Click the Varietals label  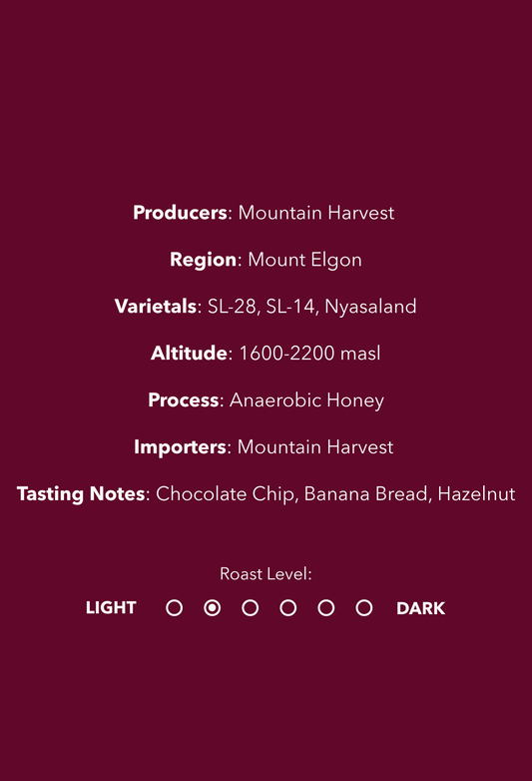[x=156, y=307]
